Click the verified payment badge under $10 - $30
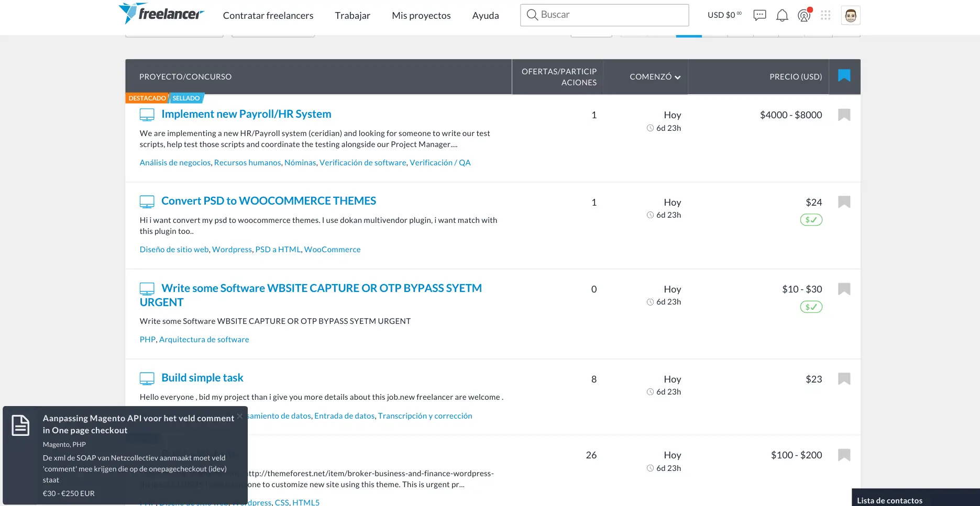 click(x=811, y=307)
